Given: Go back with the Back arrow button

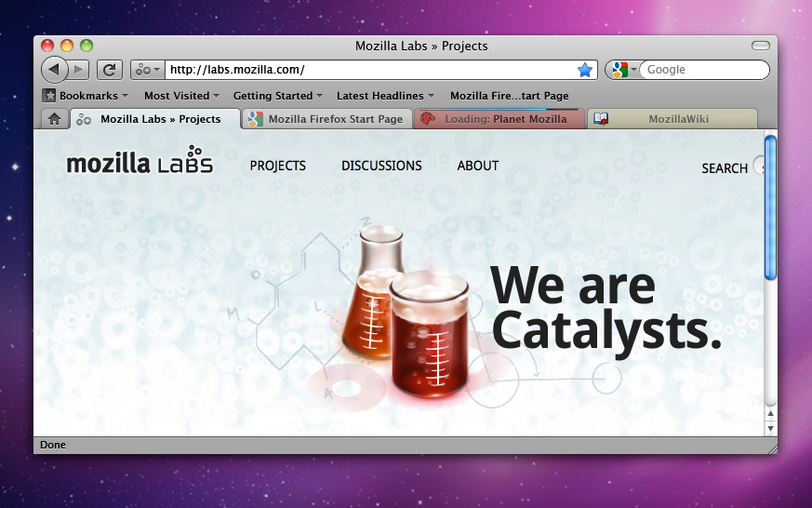Looking at the screenshot, I should 54,70.
